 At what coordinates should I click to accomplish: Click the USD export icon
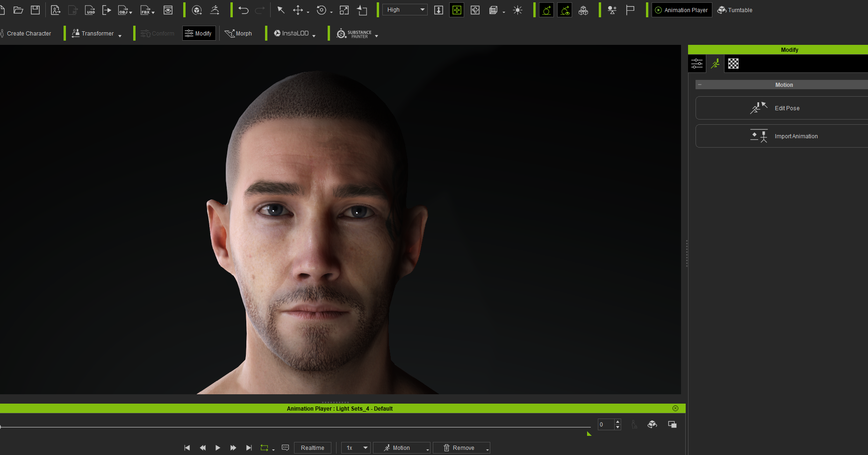(90, 10)
